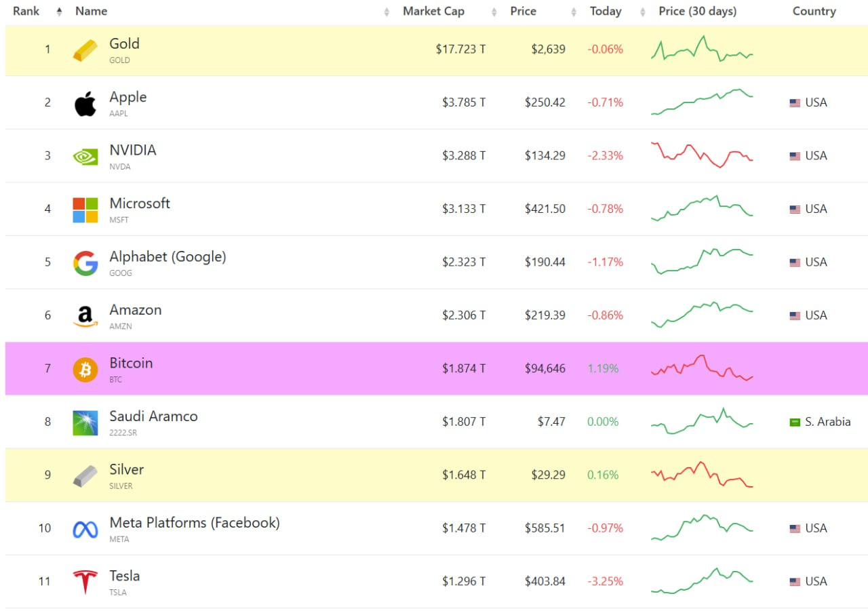
Task: Open the Saudi Aramco link
Action: tap(154, 416)
